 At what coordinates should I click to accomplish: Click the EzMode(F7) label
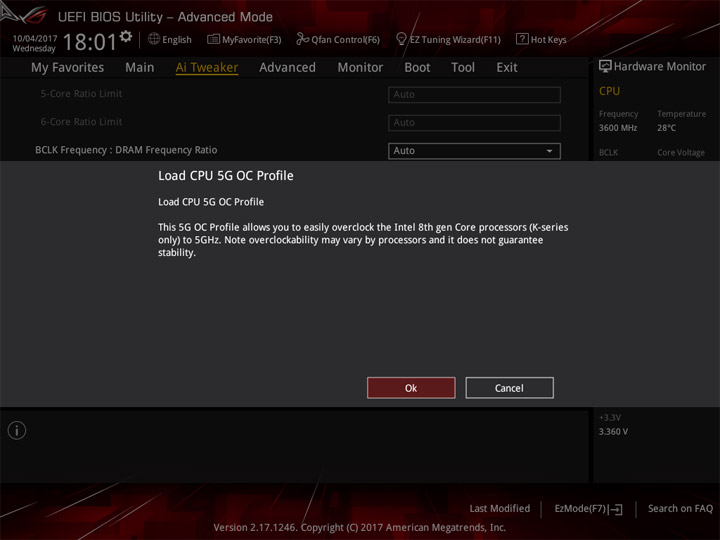pos(581,508)
